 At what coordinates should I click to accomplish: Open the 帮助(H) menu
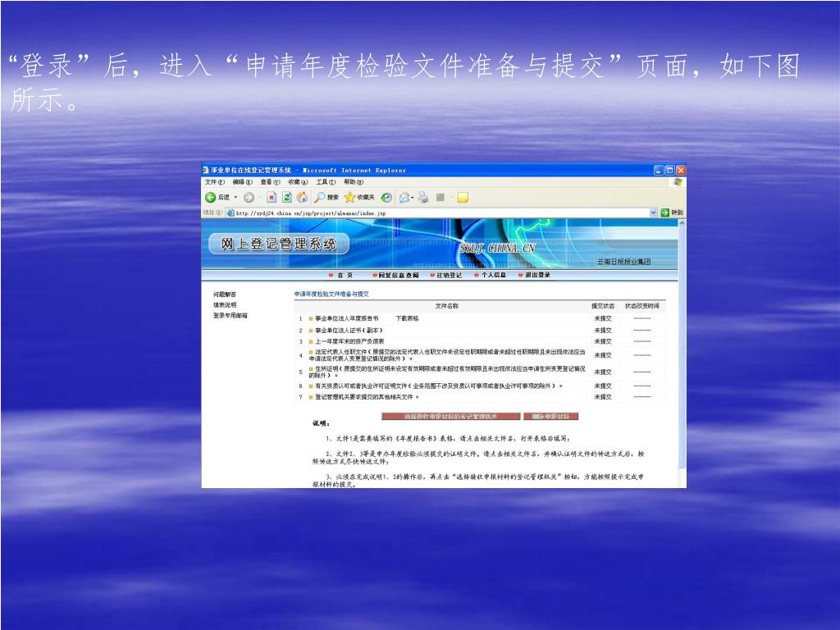[x=354, y=182]
